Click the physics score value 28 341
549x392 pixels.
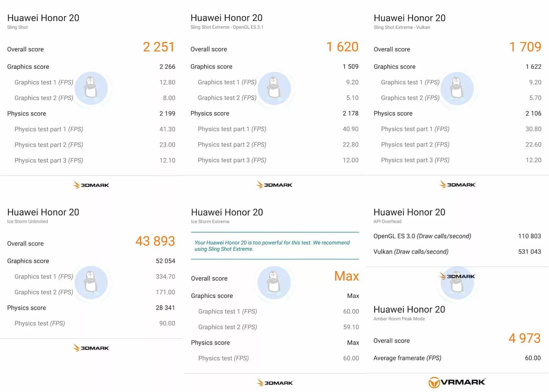click(x=165, y=308)
